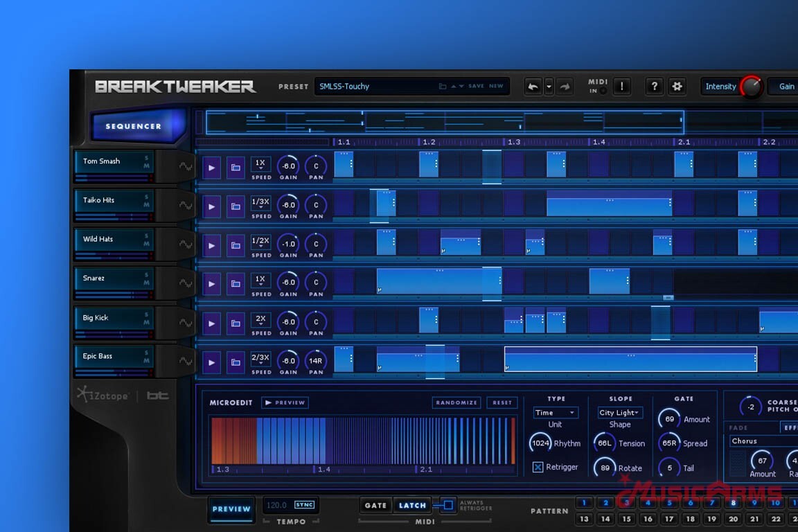798x532 pixels.
Task: Click the Randomize button in MicroEdit
Action: point(456,402)
